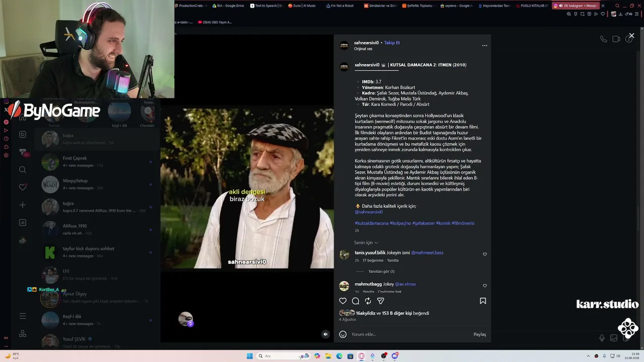Open the three-dot more options menu
Screen dimensions: 644x362
point(485,45)
